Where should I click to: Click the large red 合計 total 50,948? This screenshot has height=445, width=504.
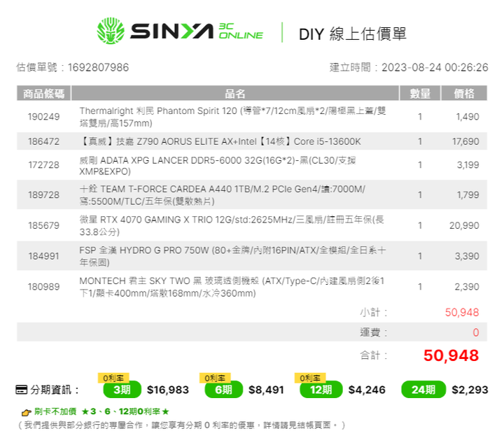(451, 355)
